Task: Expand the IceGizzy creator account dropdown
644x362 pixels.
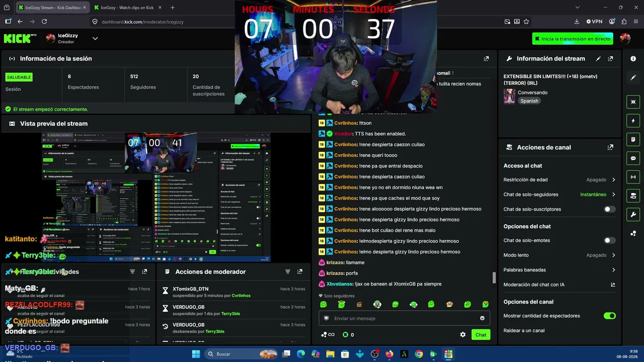Action: (95, 39)
